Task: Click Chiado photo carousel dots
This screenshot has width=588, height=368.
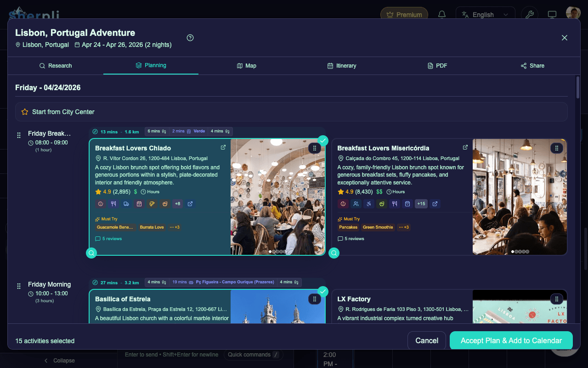Action: (x=278, y=252)
